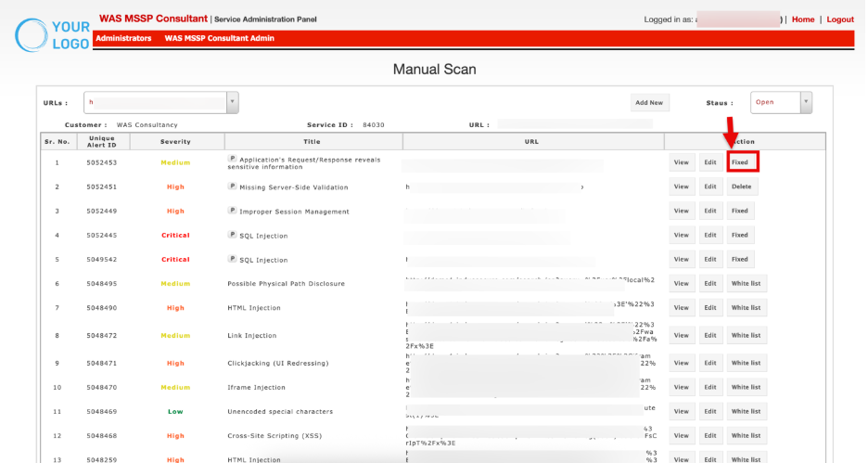This screenshot has width=868, height=463.
Task: Click the P icon on alert 5049542
Action: (233, 259)
